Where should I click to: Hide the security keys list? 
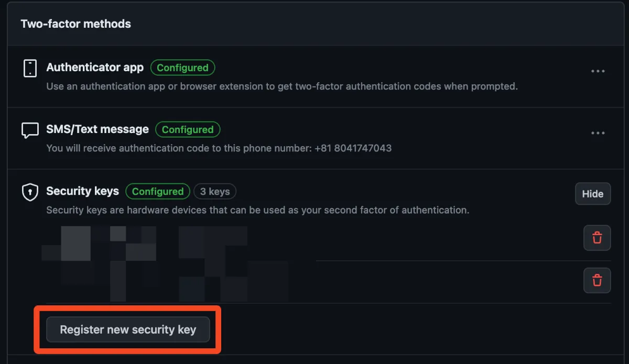[x=592, y=194]
